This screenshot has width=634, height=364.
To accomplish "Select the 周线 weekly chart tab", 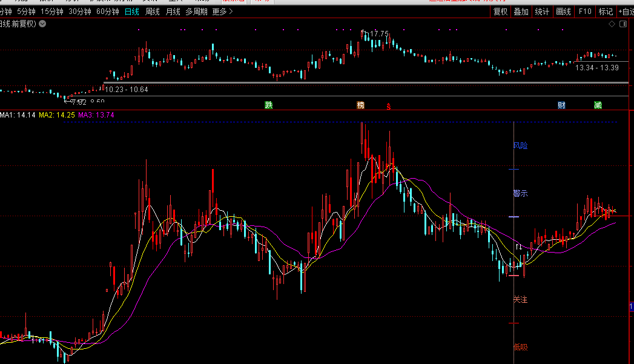I will (152, 12).
